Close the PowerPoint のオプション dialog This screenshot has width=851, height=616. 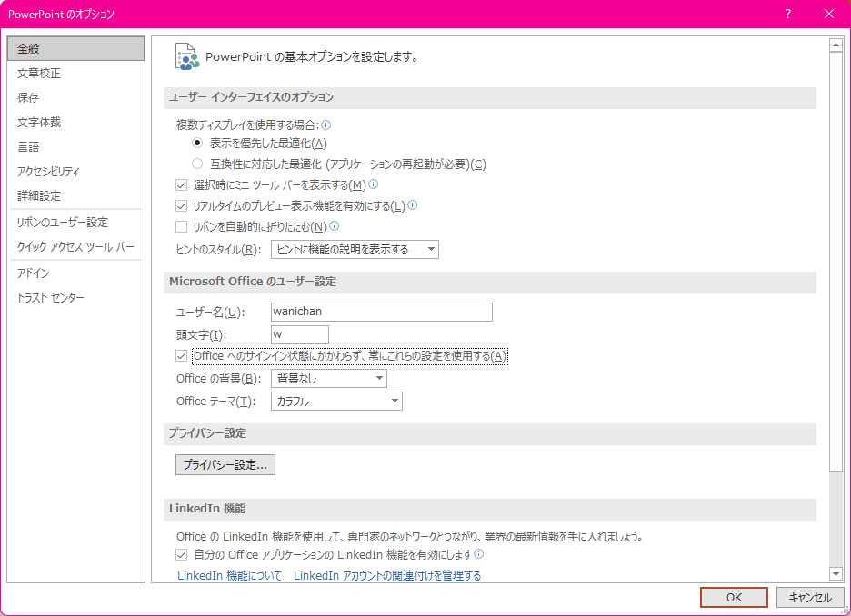[829, 15]
